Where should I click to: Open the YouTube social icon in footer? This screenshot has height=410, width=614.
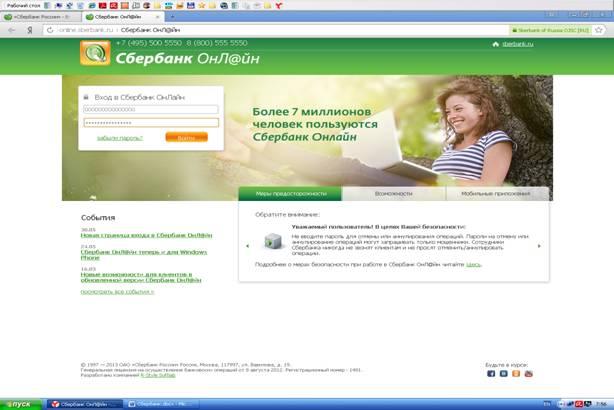point(529,373)
